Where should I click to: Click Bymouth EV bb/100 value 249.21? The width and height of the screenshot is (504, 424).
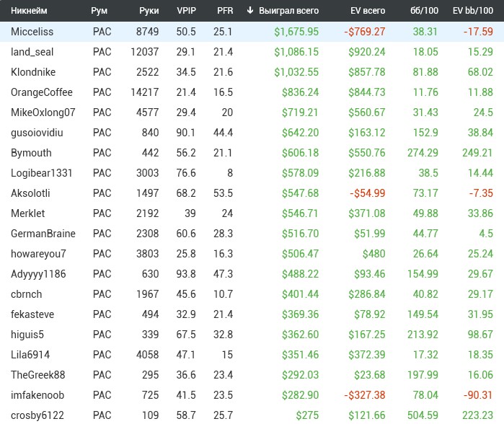coord(477,153)
